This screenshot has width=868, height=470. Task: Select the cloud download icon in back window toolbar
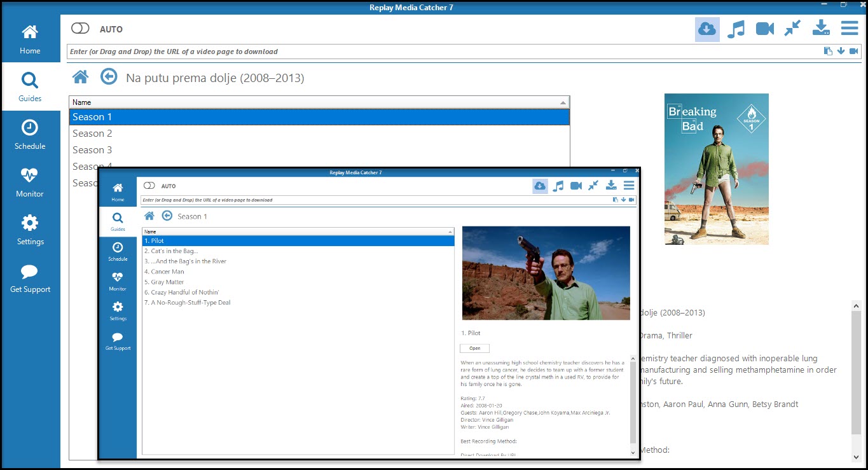pos(707,29)
